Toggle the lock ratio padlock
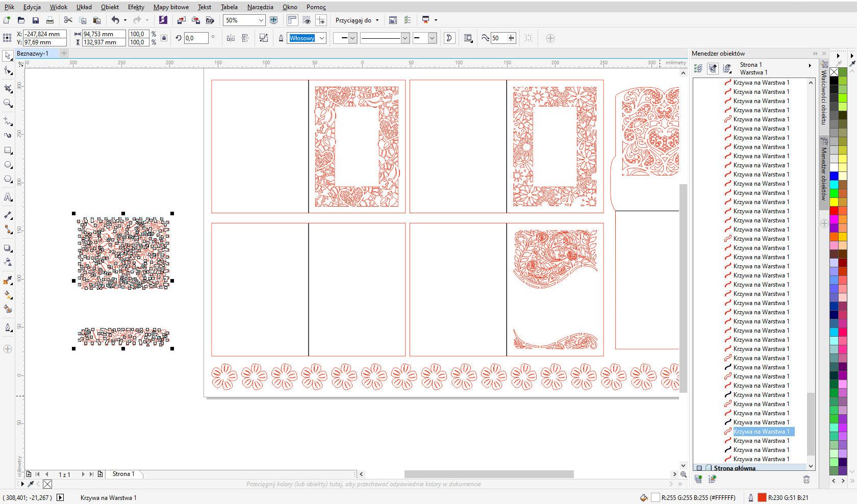 (164, 38)
